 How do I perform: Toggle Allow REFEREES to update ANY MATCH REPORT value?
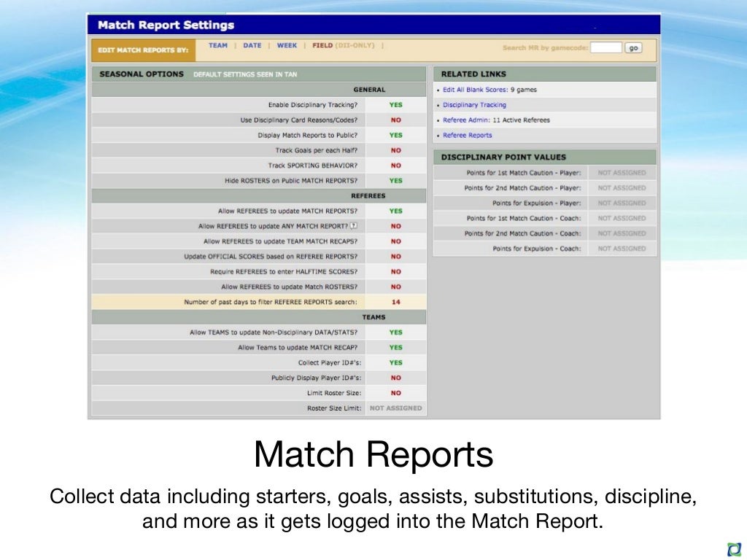point(395,226)
